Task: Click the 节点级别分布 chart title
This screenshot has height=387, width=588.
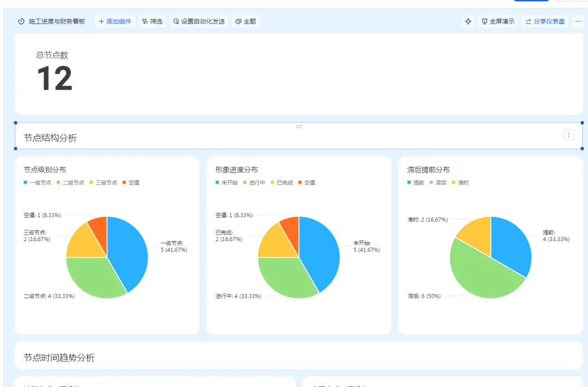Action: pyautogui.click(x=45, y=170)
